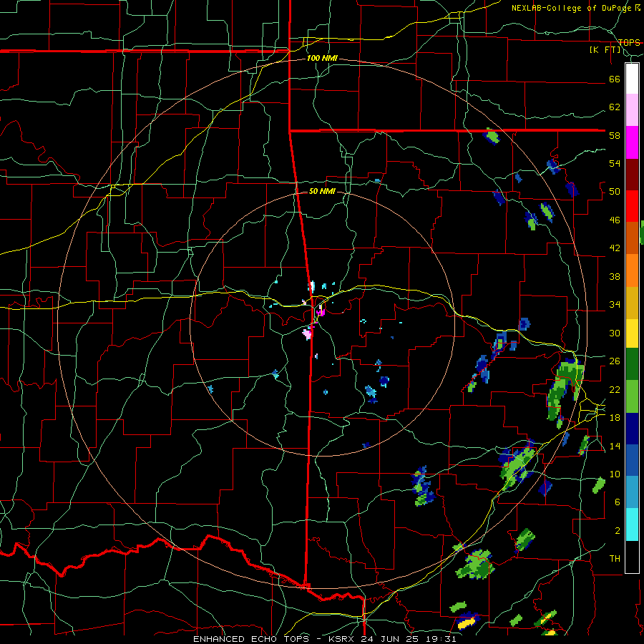Click the light pink 62 K FT swatch
The width and height of the screenshot is (644, 644).
coord(632,110)
